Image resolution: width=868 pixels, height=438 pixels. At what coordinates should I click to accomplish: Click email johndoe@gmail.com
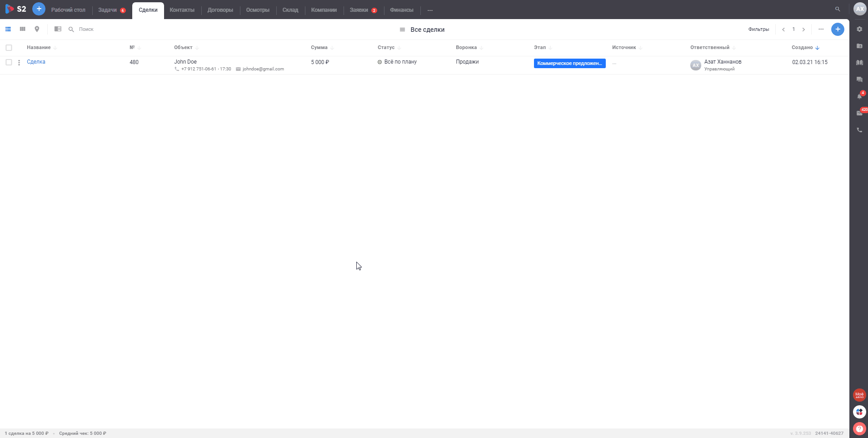[263, 69]
